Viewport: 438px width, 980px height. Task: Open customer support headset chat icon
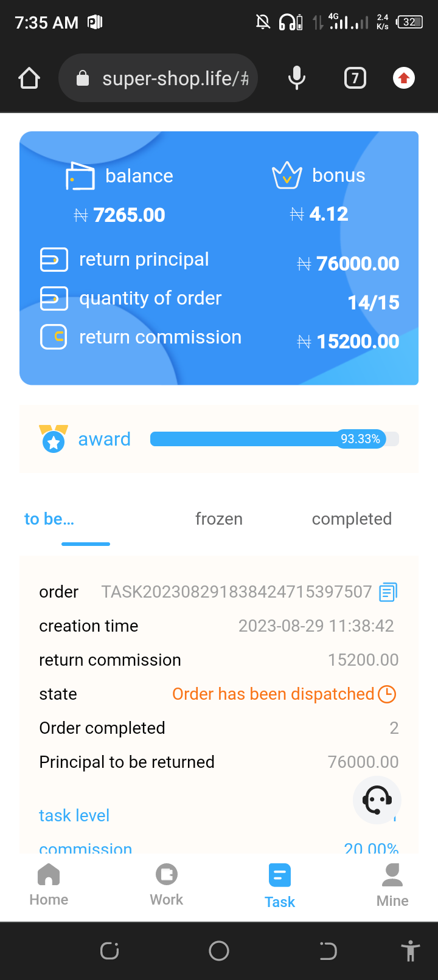pos(377,800)
